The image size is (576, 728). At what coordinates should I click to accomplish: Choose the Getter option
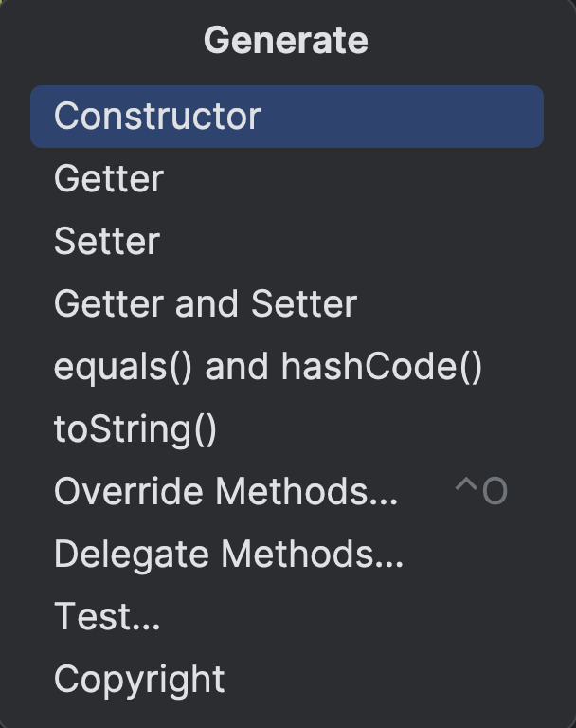click(109, 179)
